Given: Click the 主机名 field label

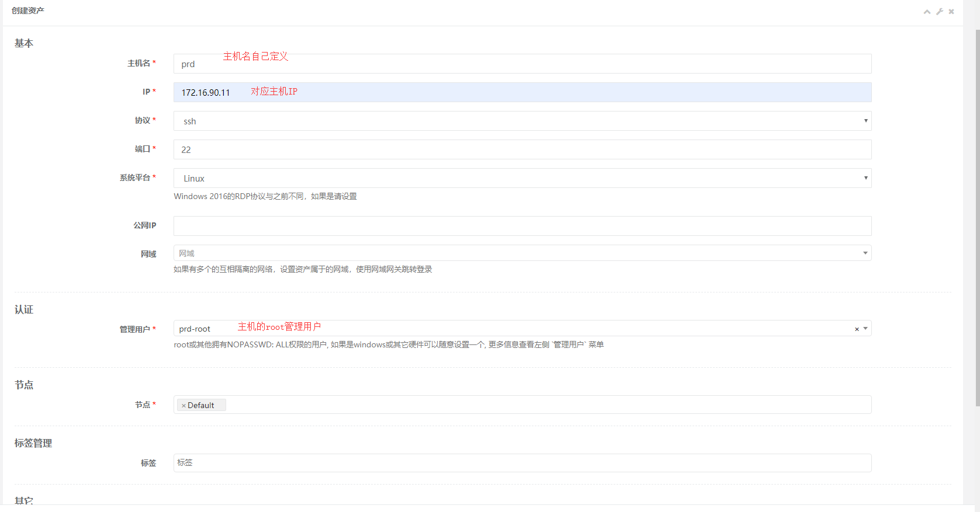Looking at the screenshot, I should click(x=139, y=63).
